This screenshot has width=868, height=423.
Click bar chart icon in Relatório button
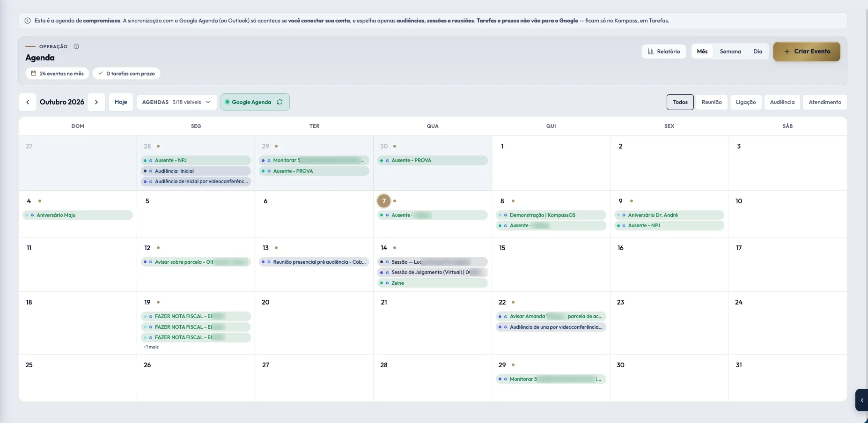pos(651,52)
